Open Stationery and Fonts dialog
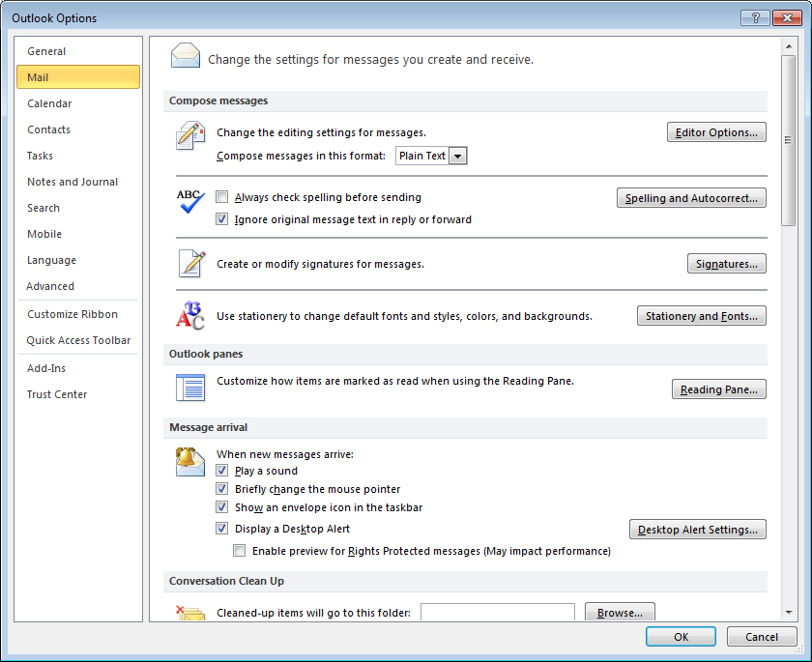This screenshot has height=662, width=812. tap(701, 316)
